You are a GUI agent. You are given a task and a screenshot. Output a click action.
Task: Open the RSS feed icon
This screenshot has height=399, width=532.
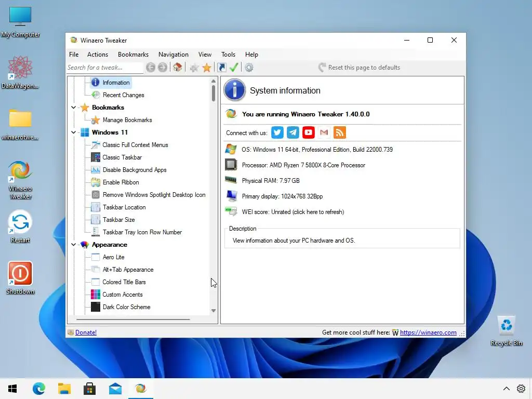tap(340, 132)
